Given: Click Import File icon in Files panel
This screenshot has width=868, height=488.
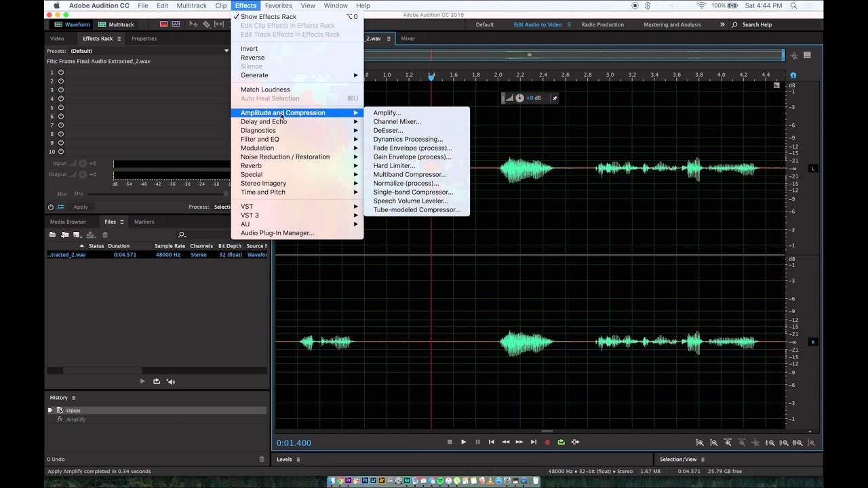Looking at the screenshot, I should 65,235.
